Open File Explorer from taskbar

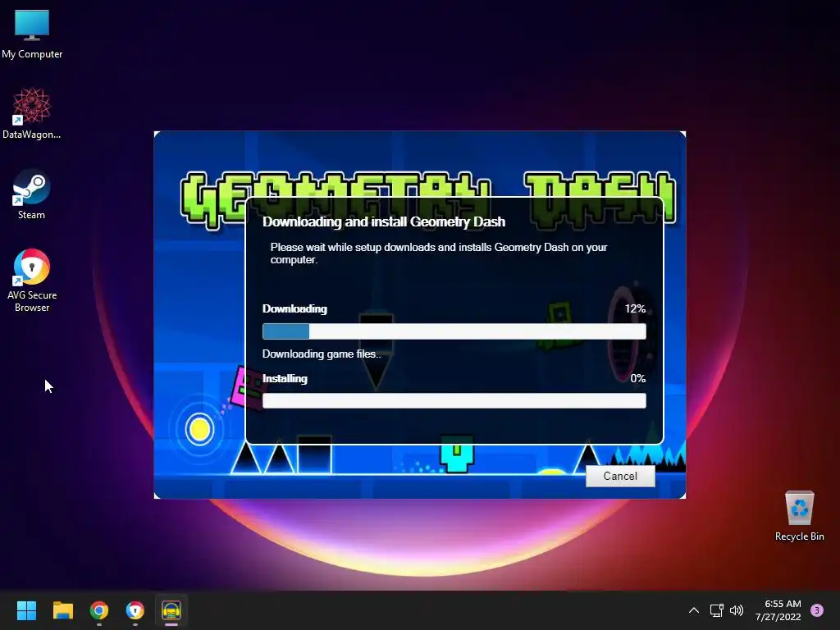(x=62, y=610)
